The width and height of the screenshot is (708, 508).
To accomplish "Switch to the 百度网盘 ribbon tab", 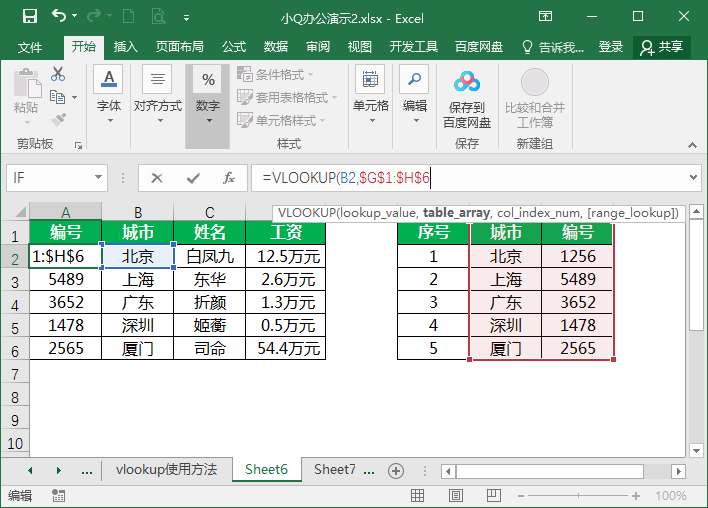I will coord(479,47).
